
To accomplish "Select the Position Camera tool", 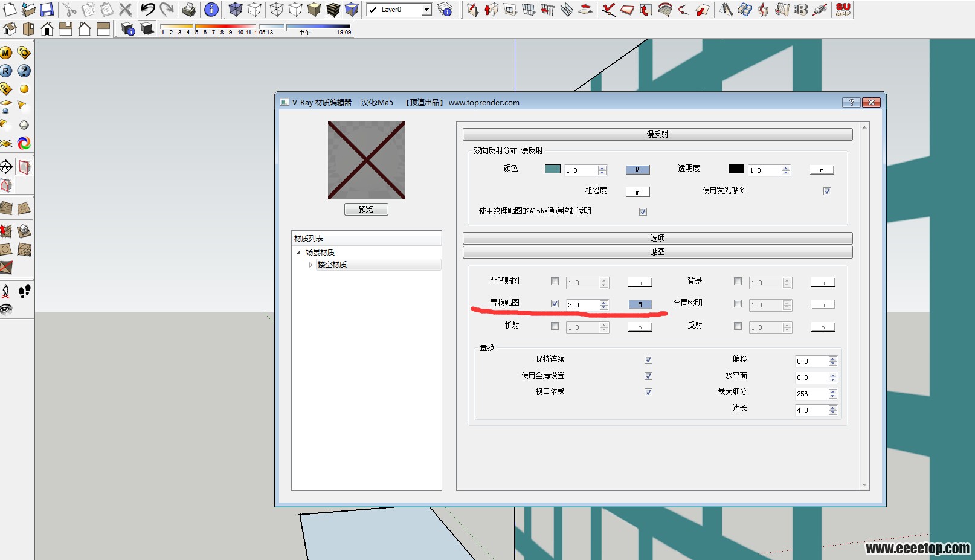I will click(6, 292).
